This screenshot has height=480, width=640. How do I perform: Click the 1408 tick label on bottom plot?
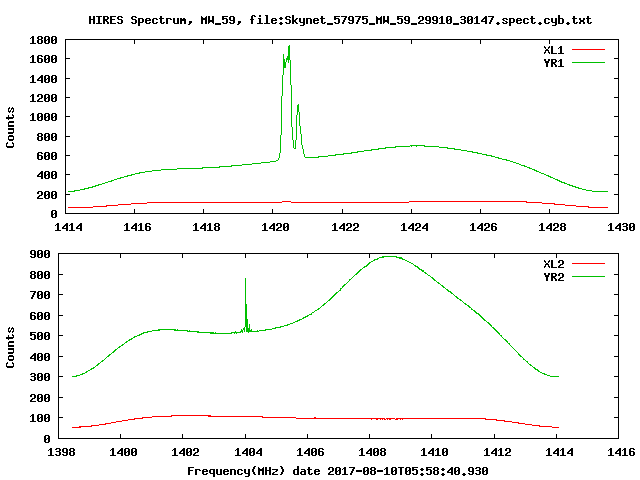point(372,452)
